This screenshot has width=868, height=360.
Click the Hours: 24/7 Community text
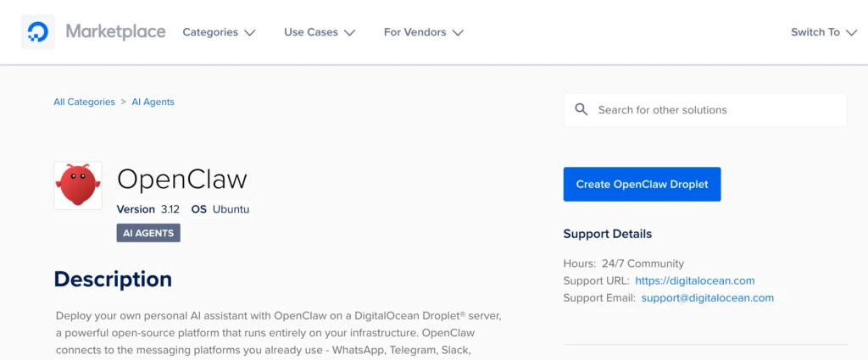tap(624, 263)
